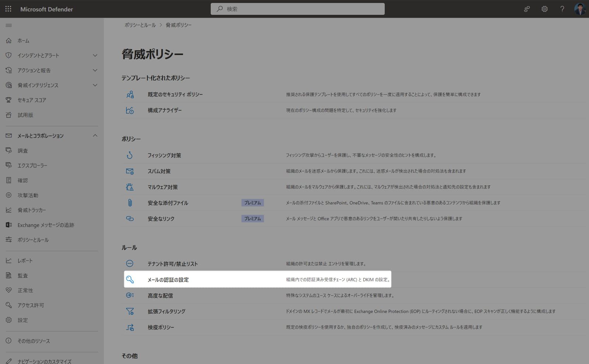
Task: Open the user profile avatar
Action: point(580,9)
